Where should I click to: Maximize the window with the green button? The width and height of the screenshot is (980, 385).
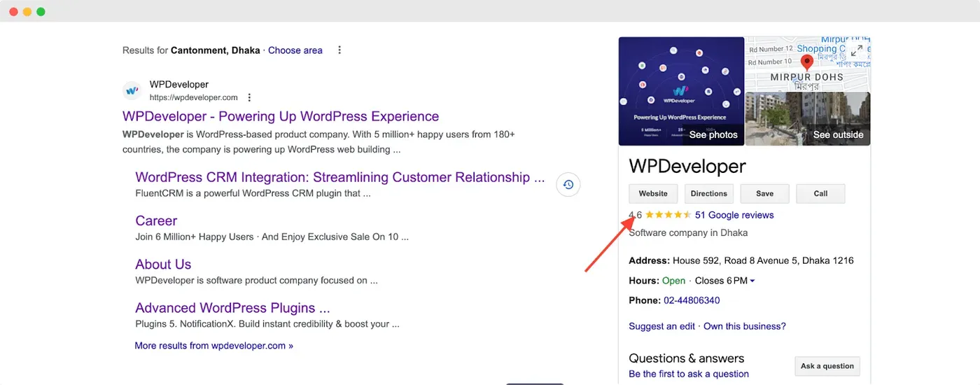[x=41, y=12]
